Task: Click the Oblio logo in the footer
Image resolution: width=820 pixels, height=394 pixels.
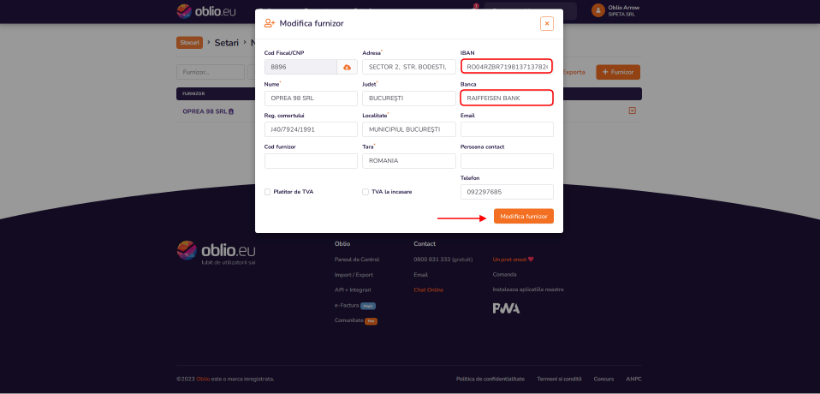Action: 216,253
